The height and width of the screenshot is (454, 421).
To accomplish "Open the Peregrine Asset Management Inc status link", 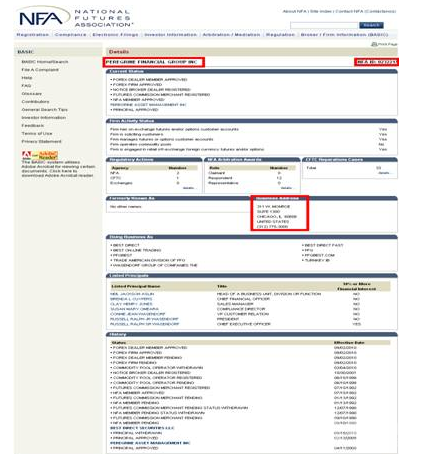I will (x=148, y=105).
